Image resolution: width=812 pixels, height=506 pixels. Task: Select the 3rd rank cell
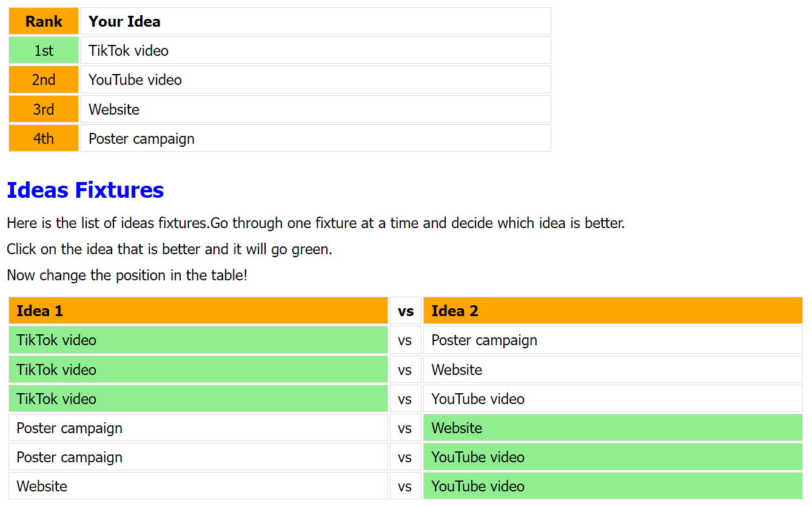(x=44, y=109)
